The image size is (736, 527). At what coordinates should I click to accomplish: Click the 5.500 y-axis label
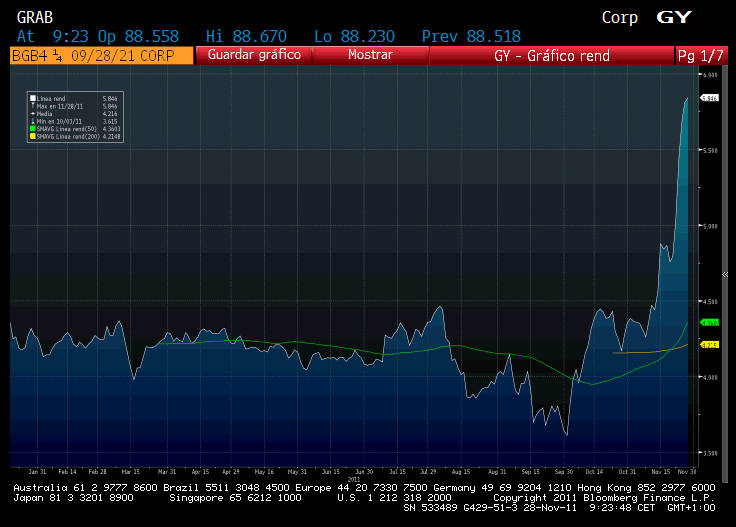(x=710, y=151)
